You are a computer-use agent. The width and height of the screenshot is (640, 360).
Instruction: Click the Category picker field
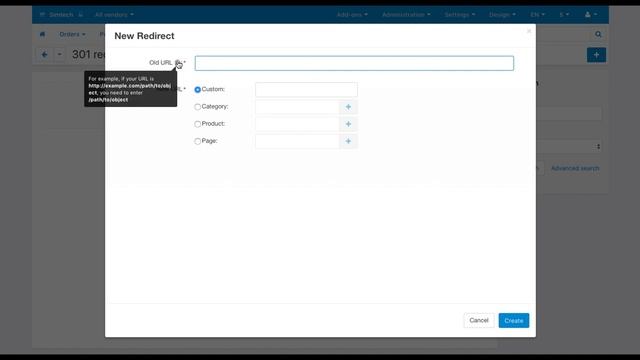click(x=297, y=107)
